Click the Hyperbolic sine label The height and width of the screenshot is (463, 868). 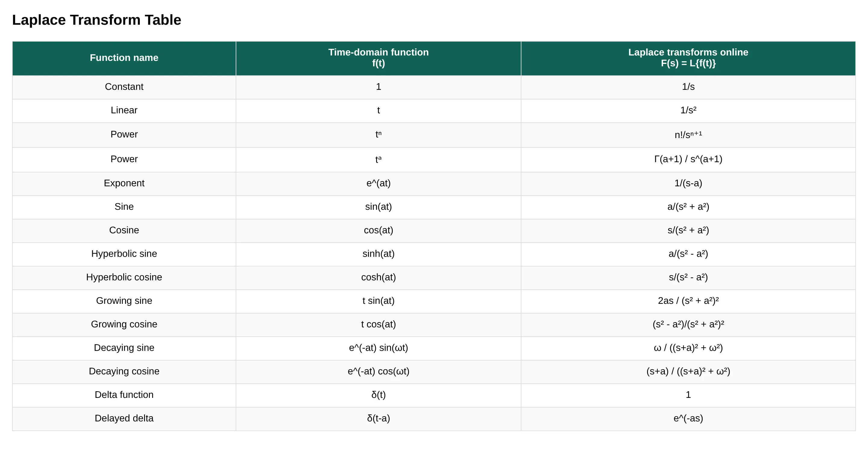pyautogui.click(x=124, y=254)
